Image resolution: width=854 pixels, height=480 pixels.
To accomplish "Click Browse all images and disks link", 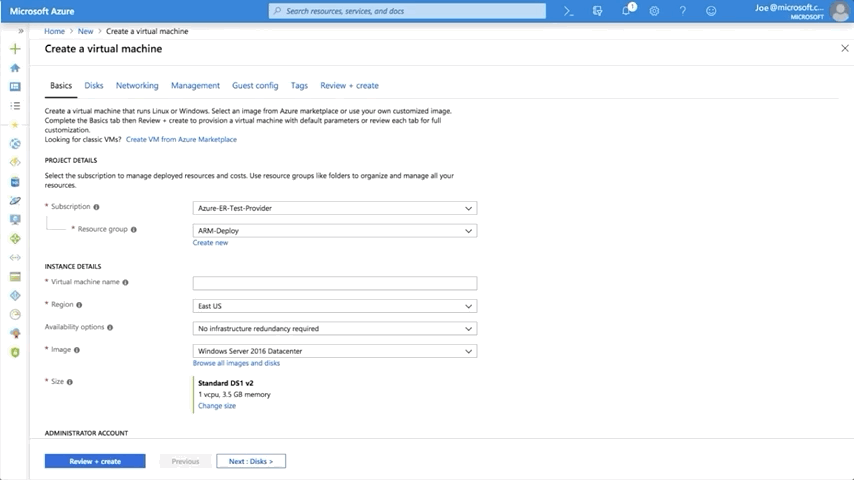I will click(236, 363).
